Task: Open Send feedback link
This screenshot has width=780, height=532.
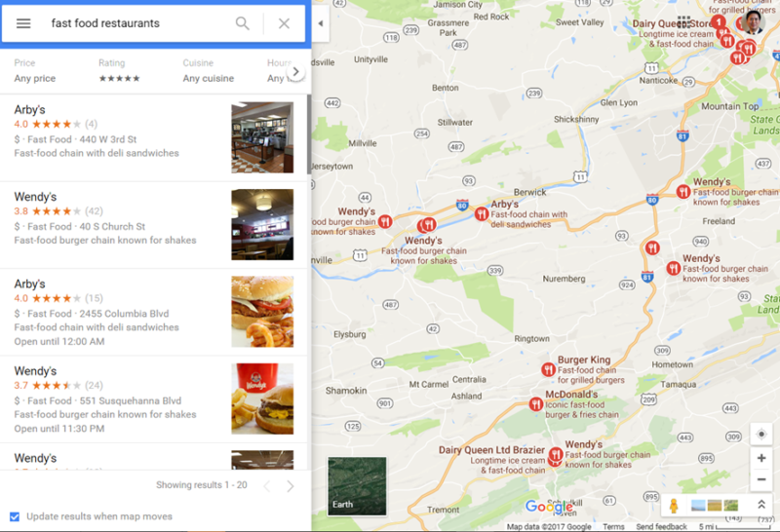Action: 661,526
